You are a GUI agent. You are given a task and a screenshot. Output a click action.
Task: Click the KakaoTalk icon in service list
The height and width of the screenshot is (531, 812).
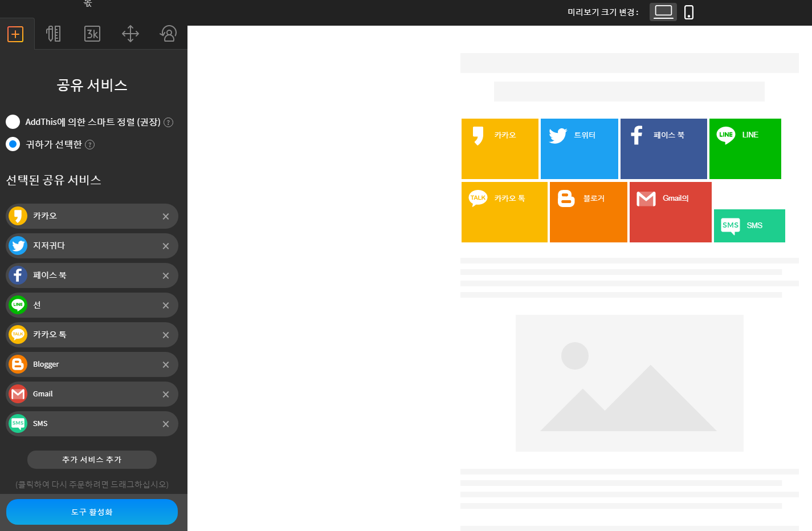coord(18,335)
